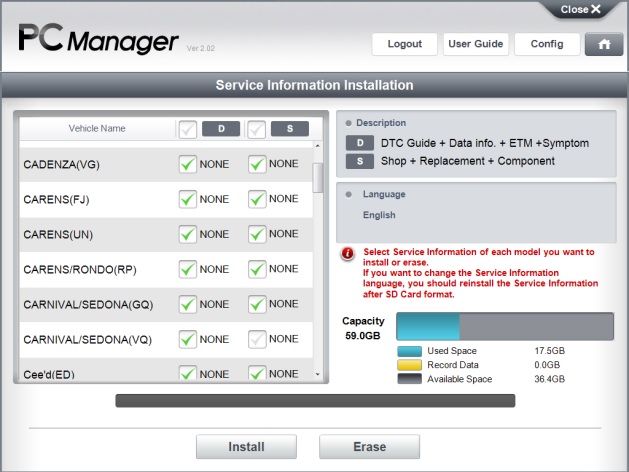
Task: Select the CARENS(UN) vehicle name
Action: [58, 235]
